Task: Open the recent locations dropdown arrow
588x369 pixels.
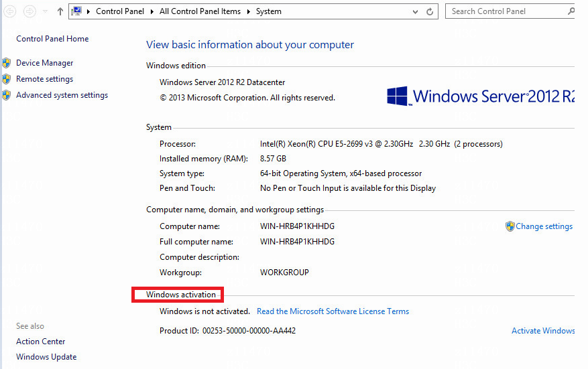Action: point(46,11)
